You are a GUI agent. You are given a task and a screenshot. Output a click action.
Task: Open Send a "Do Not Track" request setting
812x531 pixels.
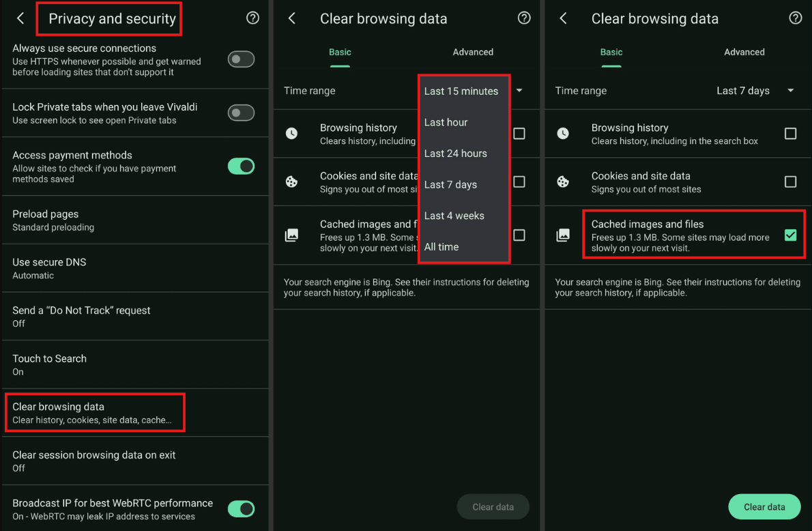pyautogui.click(x=134, y=317)
